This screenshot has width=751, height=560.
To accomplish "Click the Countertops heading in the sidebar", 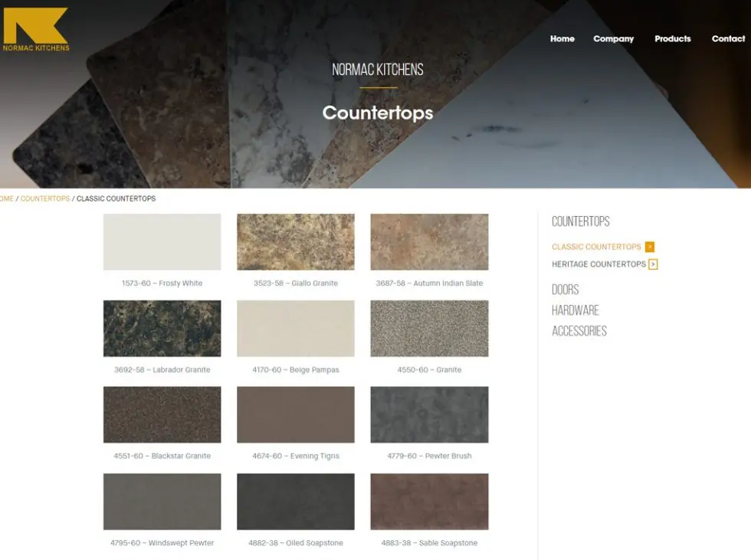I will (x=581, y=221).
